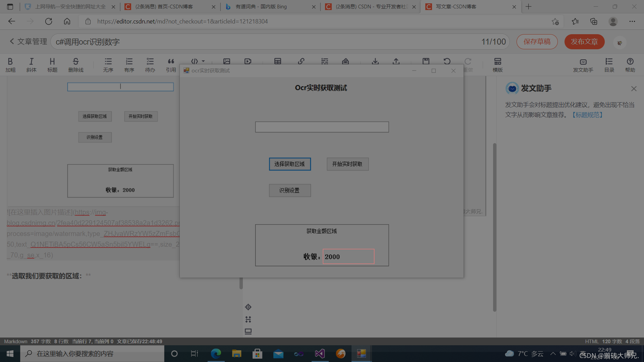
Task: Apply italic with the 斜体 icon
Action: coord(31,65)
